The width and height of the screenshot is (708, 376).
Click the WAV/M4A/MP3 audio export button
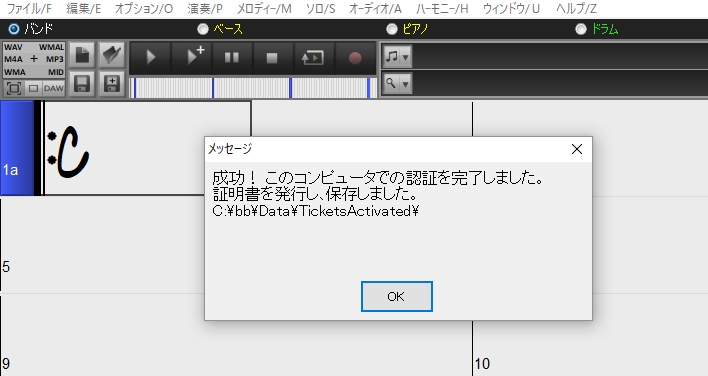[34, 60]
